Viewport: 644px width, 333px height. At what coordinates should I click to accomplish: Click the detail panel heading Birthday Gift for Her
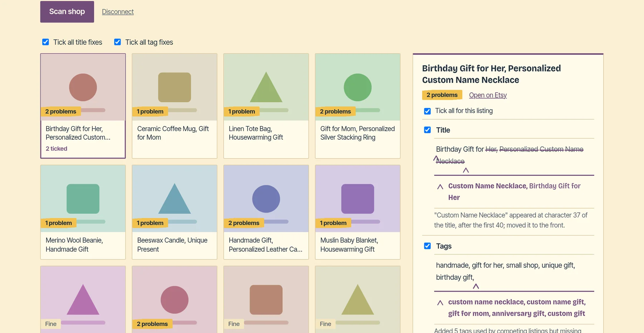492,74
